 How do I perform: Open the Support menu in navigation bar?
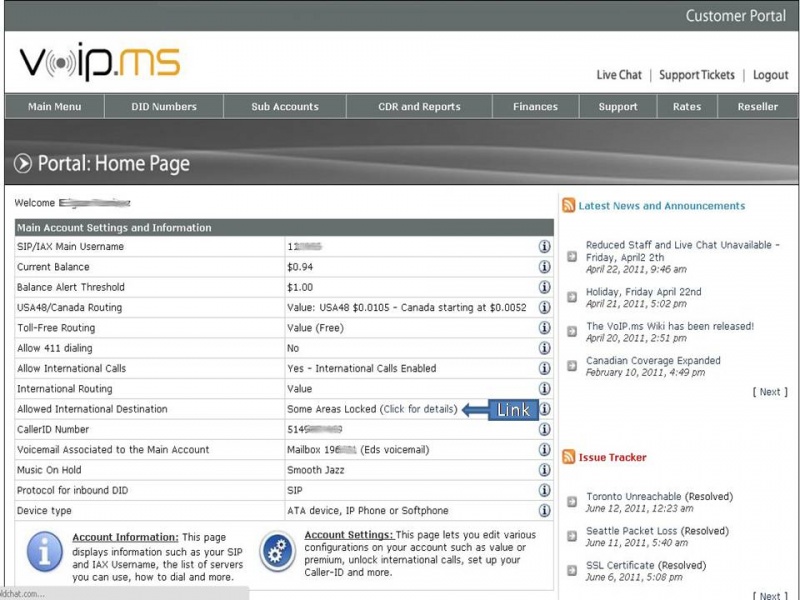tap(618, 107)
